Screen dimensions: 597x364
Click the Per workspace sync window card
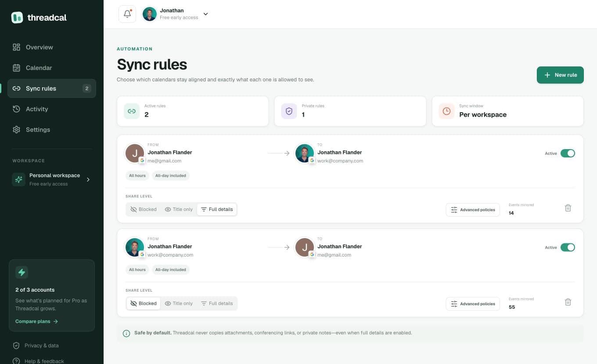(x=508, y=111)
